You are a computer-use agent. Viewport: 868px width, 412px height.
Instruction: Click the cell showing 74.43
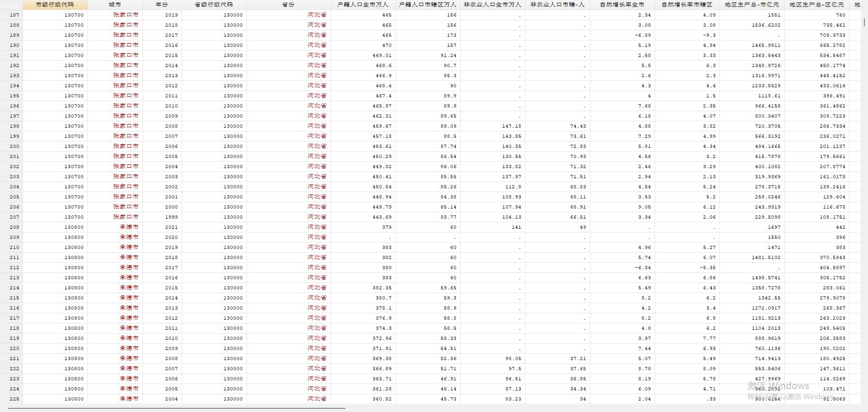pos(557,126)
